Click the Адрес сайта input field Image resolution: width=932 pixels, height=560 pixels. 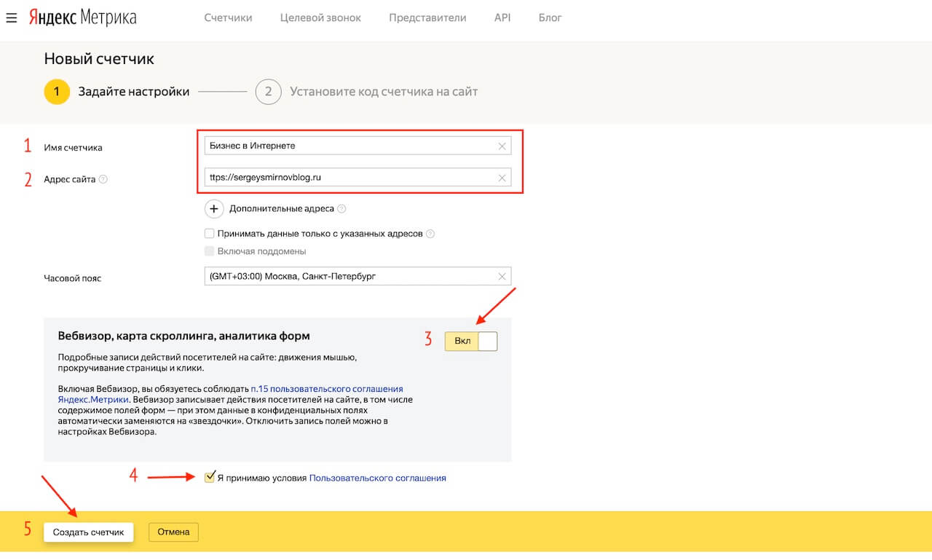click(358, 177)
